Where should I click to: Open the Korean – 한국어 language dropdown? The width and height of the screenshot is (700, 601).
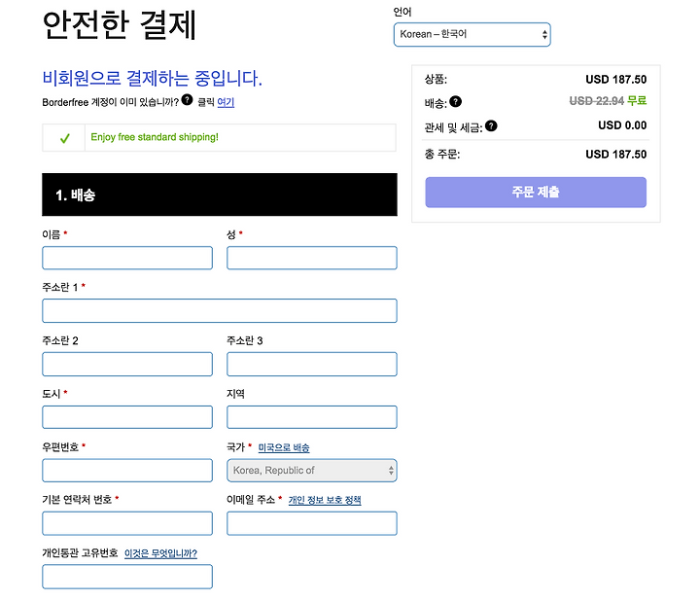(x=472, y=34)
